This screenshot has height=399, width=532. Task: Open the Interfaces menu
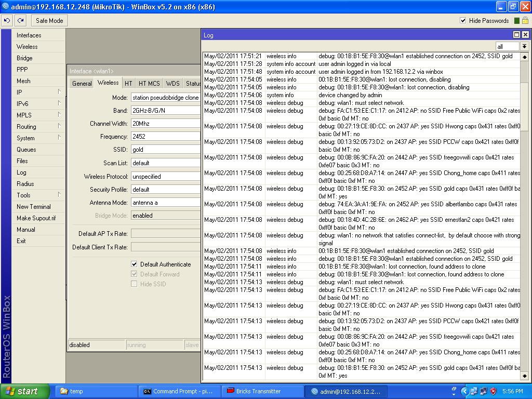click(38, 35)
